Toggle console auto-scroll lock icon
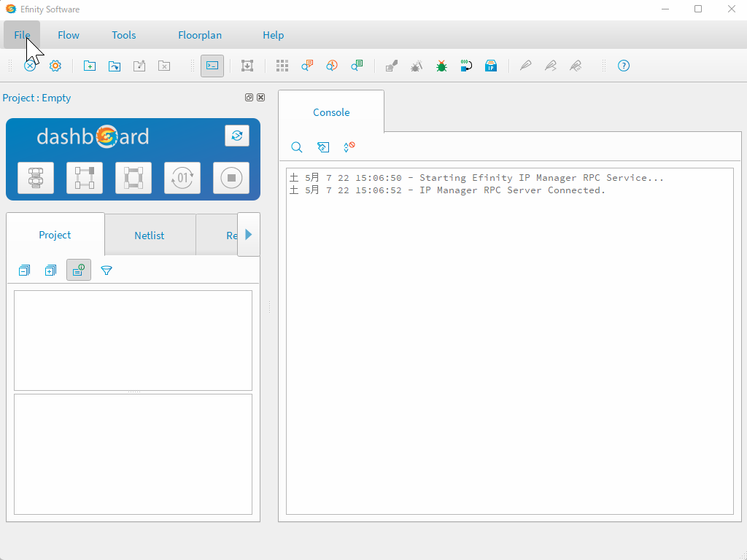Viewport: 747px width, 560px height. pos(349,147)
